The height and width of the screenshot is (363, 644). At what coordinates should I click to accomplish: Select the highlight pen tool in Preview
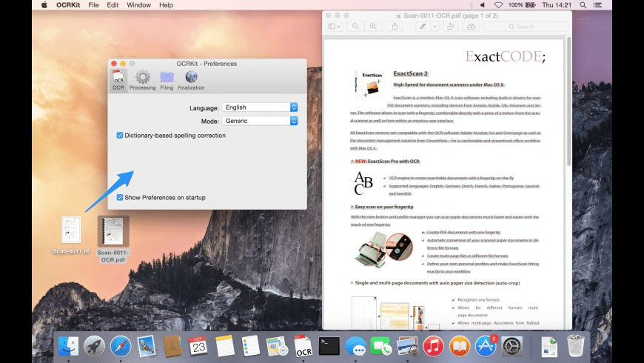(423, 27)
